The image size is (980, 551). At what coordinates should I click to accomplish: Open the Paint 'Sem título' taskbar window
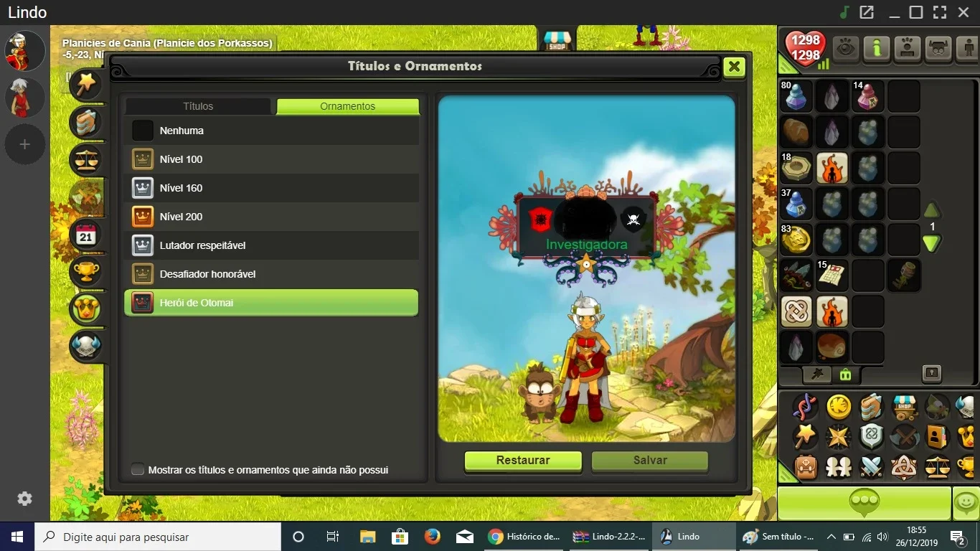click(778, 537)
